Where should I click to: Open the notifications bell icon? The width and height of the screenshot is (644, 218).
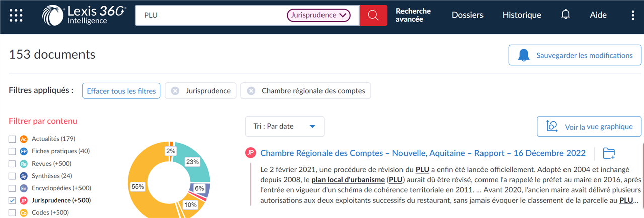[x=566, y=15]
